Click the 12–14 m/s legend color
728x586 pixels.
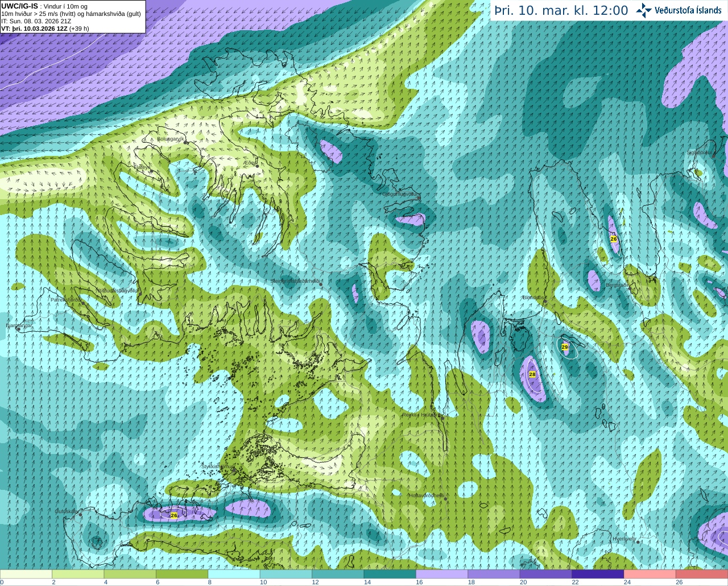pos(338,574)
